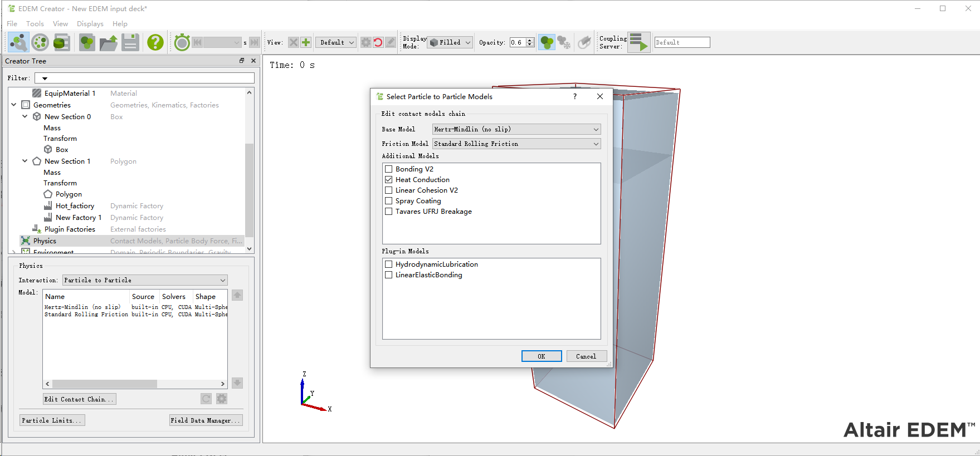
Task: Open the Tools menu
Action: point(35,23)
